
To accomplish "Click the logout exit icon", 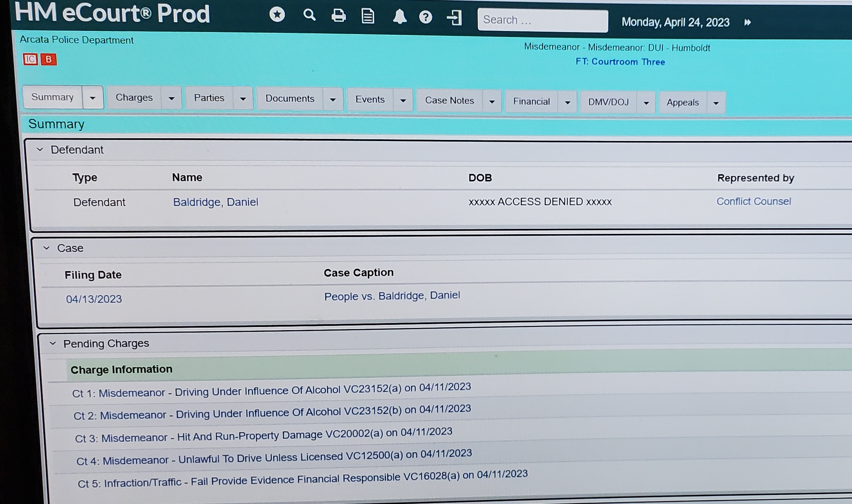I will pyautogui.click(x=454, y=18).
